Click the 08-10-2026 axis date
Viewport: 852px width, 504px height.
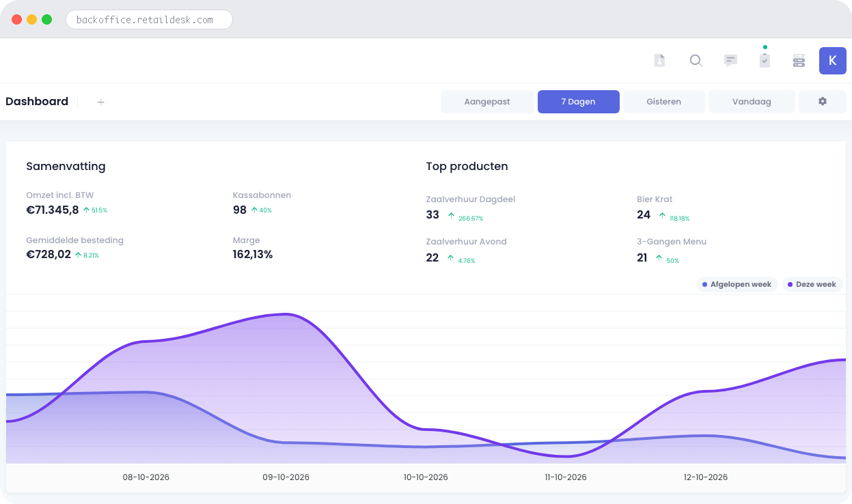(x=146, y=477)
